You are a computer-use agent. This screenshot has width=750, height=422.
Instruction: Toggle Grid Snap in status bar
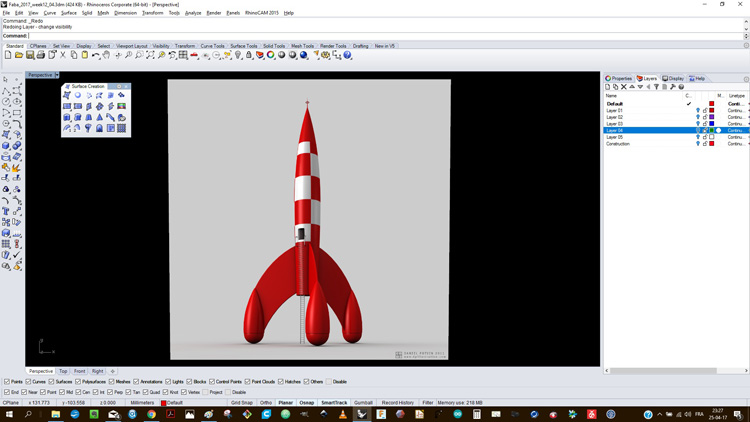[x=242, y=403]
